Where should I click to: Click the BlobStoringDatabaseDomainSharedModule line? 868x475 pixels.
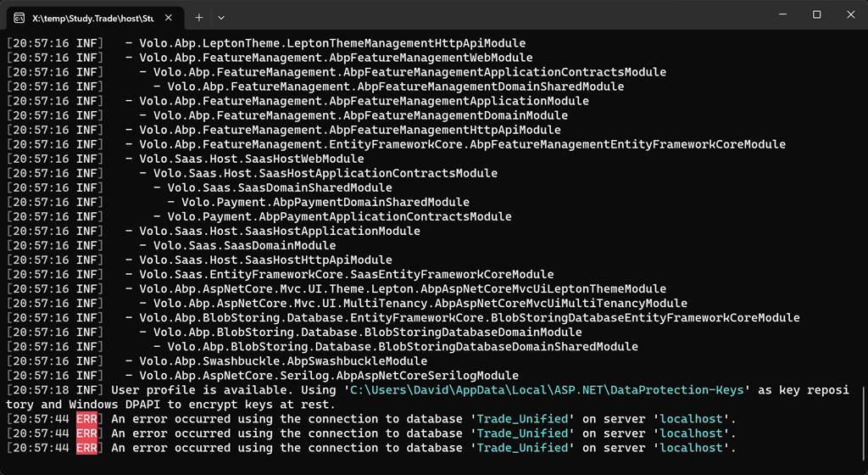pos(323,346)
